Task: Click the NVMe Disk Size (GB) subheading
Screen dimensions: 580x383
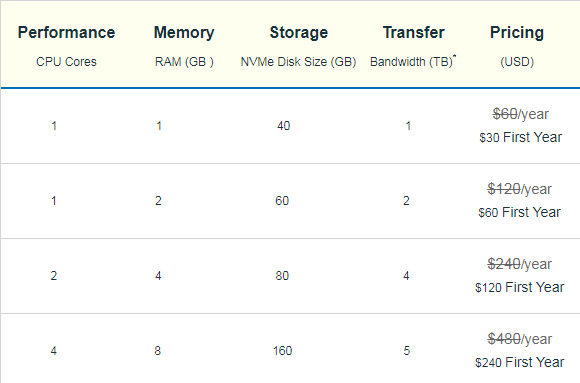Action: [299, 61]
